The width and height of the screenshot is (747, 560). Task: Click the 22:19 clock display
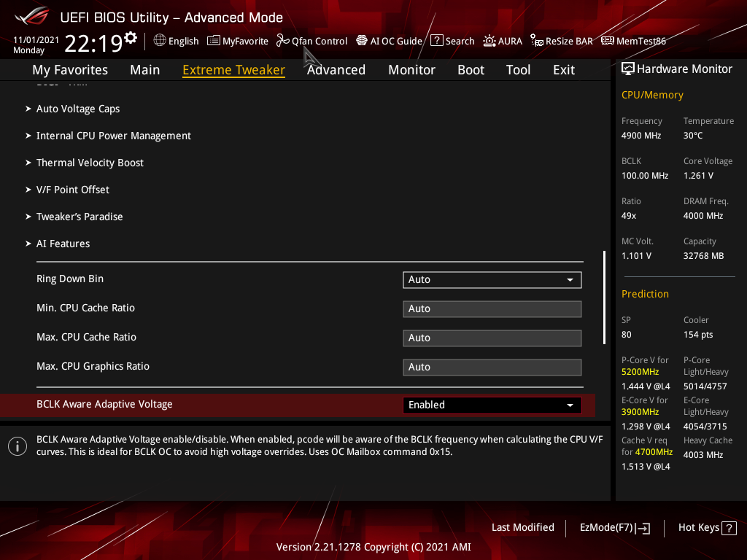point(93,43)
